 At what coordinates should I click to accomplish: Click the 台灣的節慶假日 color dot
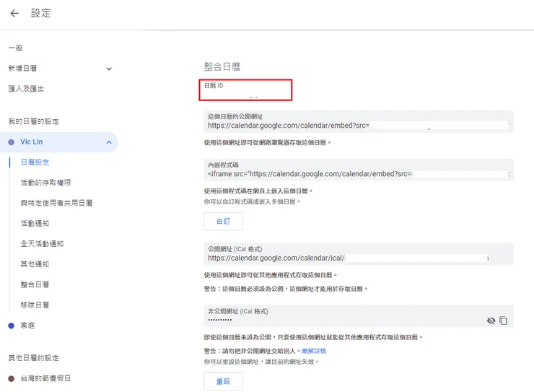[x=12, y=378]
